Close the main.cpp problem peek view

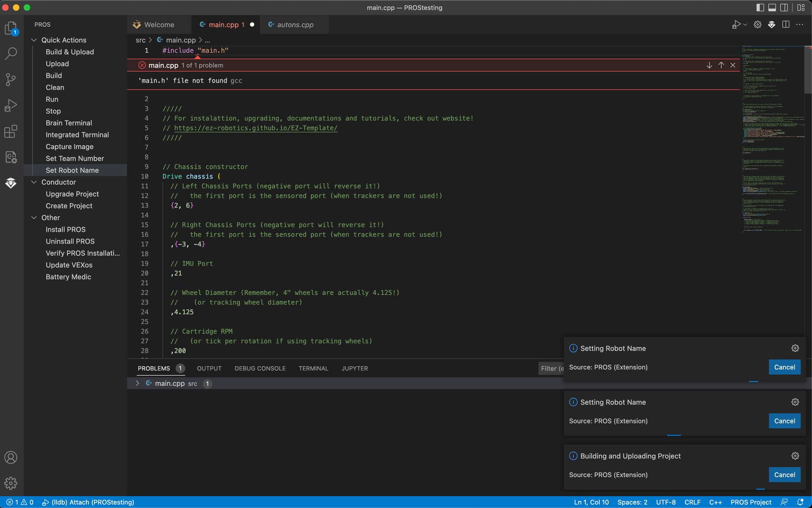(733, 65)
